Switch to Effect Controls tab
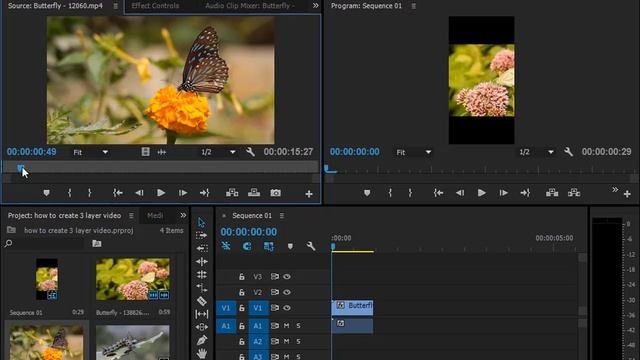The width and height of the screenshot is (640, 360). click(x=155, y=6)
